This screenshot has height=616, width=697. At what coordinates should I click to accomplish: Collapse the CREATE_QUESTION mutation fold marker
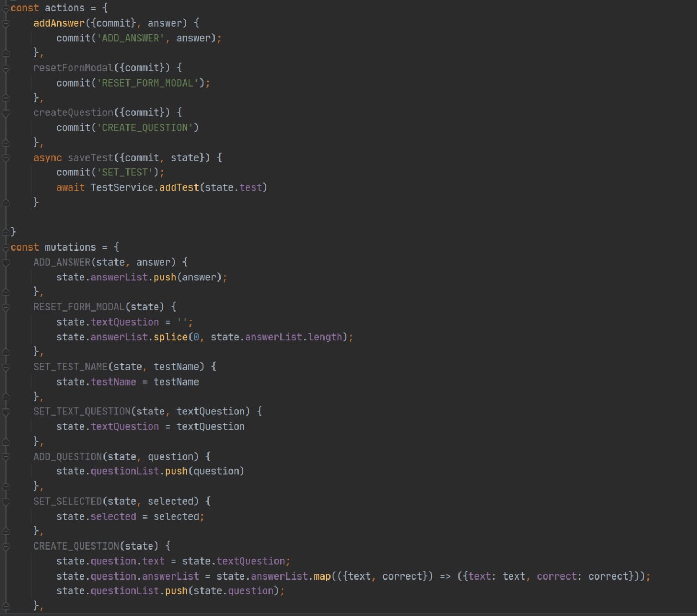tap(6, 546)
